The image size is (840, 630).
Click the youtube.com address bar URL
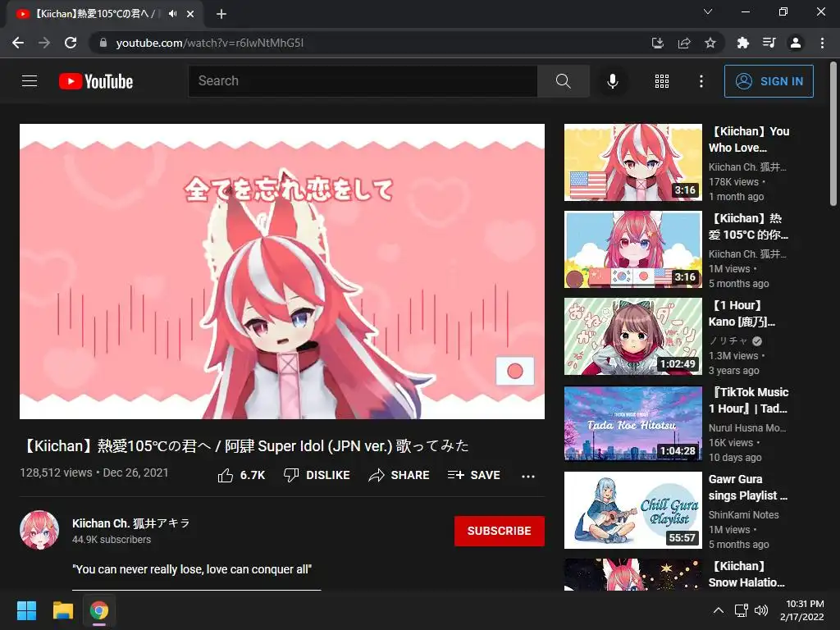point(209,43)
